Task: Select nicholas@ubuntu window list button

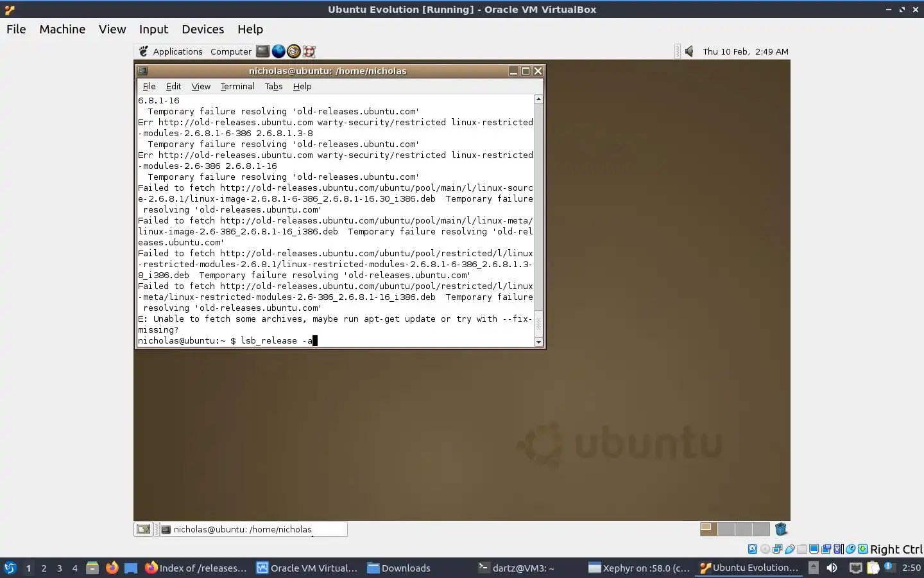Action: (253, 529)
